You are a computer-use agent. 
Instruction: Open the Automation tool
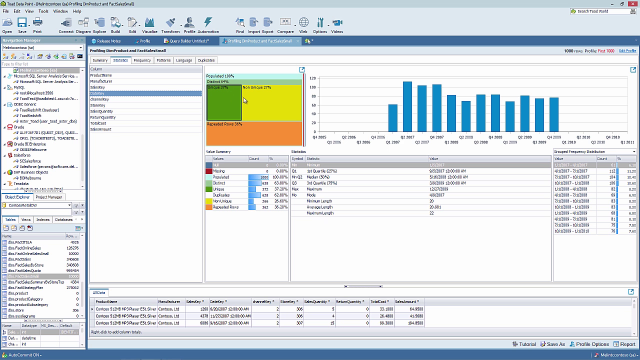(x=208, y=25)
